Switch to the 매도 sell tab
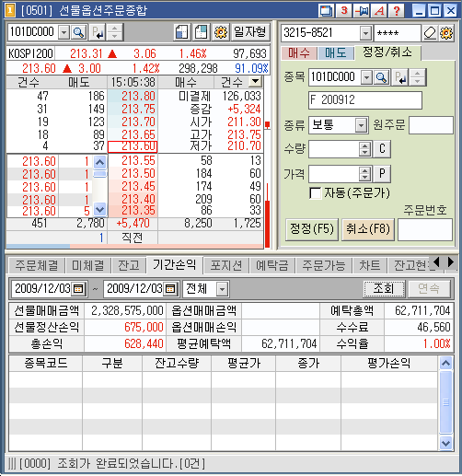 [x=336, y=53]
